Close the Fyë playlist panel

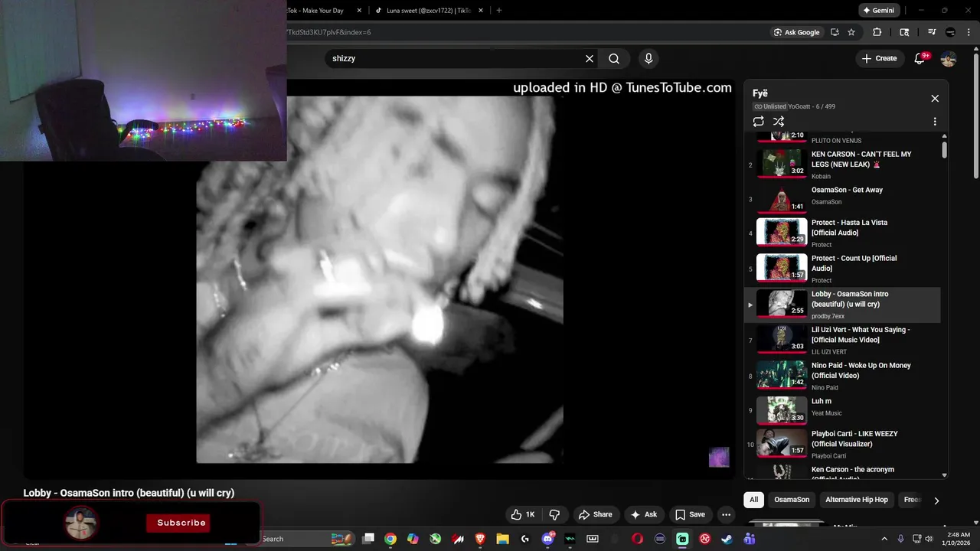(935, 99)
